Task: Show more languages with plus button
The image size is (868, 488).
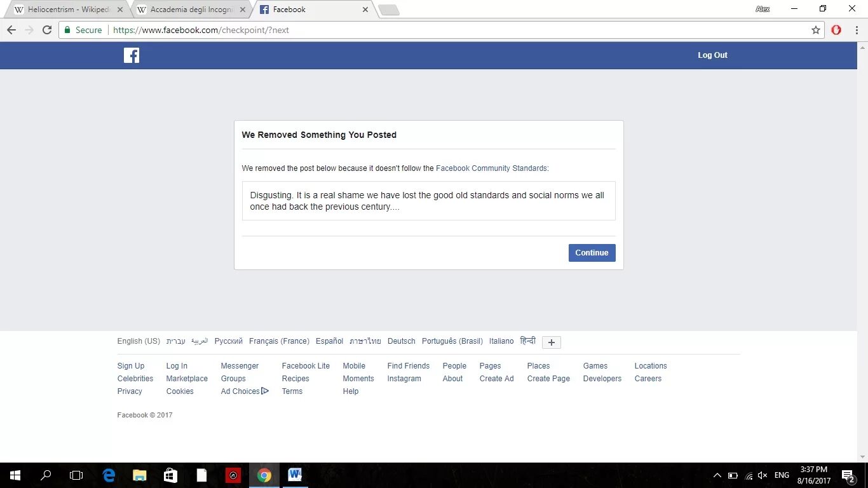Action: pyautogui.click(x=551, y=342)
